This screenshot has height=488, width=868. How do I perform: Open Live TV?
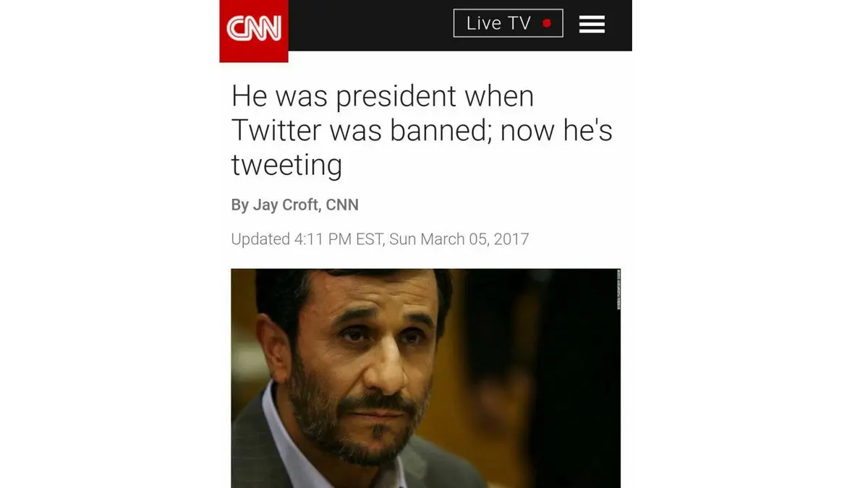(508, 23)
